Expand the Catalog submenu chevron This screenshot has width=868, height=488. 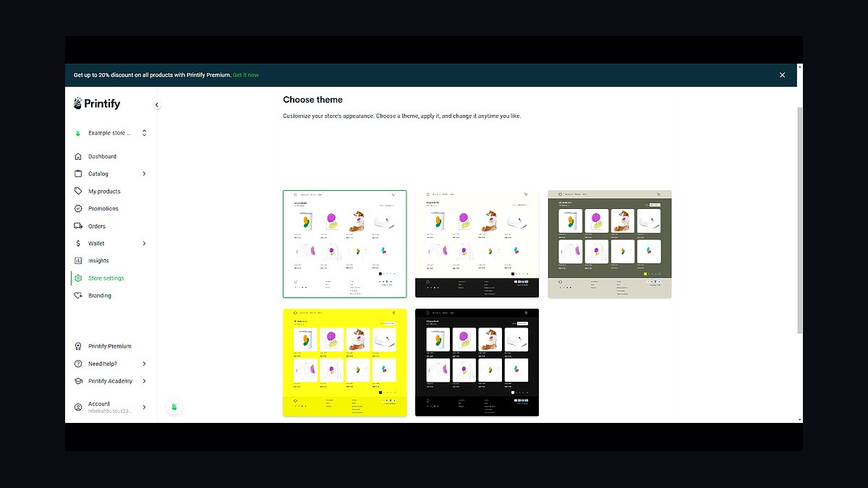(x=144, y=174)
